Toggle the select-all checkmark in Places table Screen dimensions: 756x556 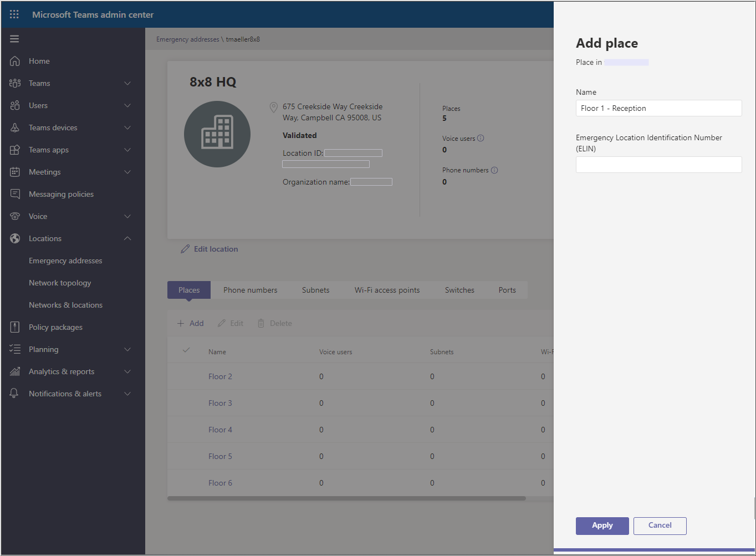pos(186,350)
